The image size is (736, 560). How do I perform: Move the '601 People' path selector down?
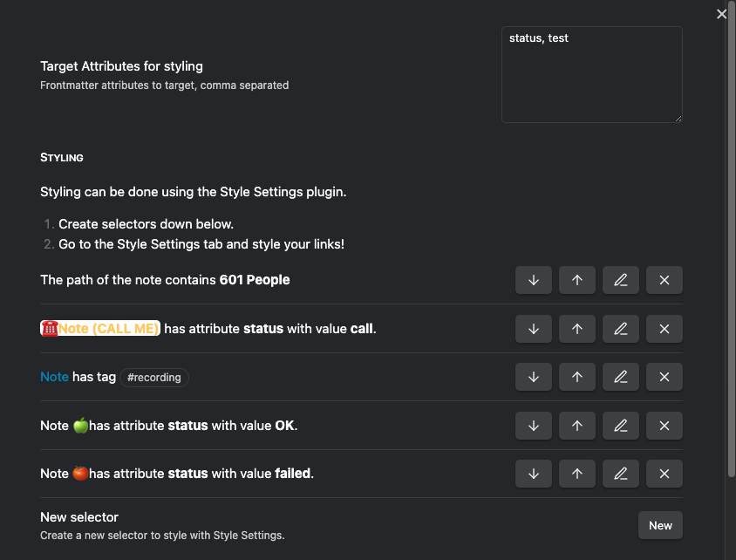coord(534,280)
